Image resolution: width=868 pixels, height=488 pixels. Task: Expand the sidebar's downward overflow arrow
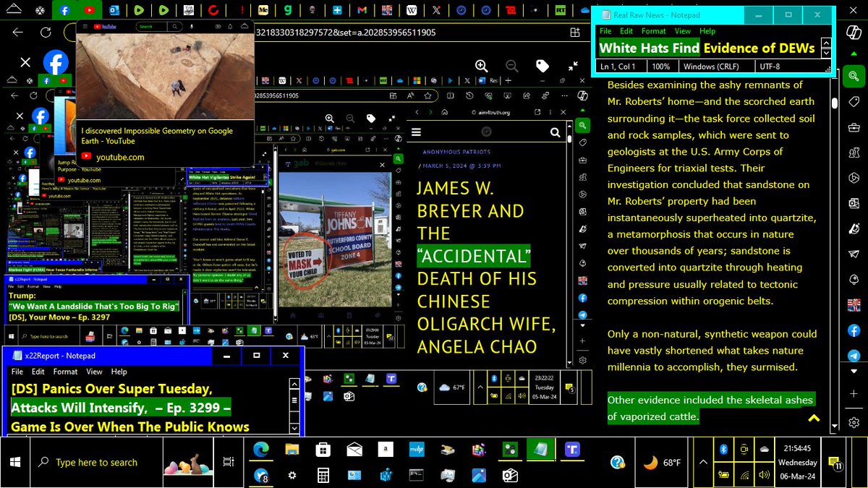[x=854, y=373]
